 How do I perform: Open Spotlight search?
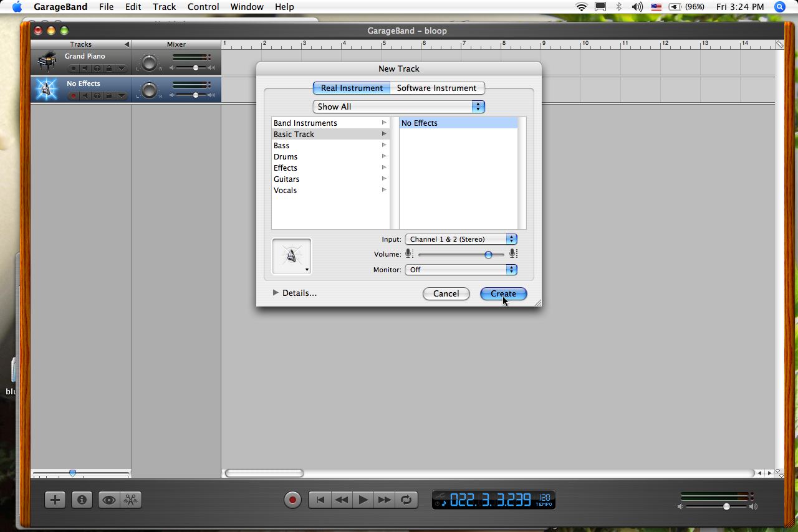point(780,7)
